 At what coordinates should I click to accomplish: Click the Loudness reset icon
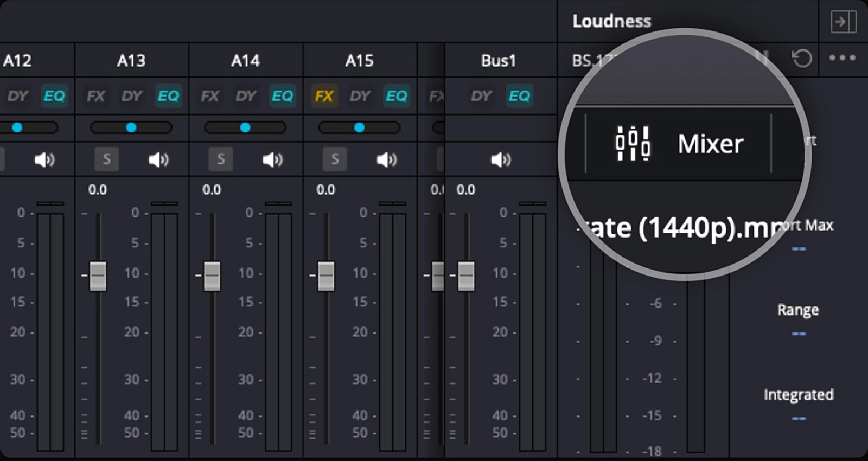(802, 58)
